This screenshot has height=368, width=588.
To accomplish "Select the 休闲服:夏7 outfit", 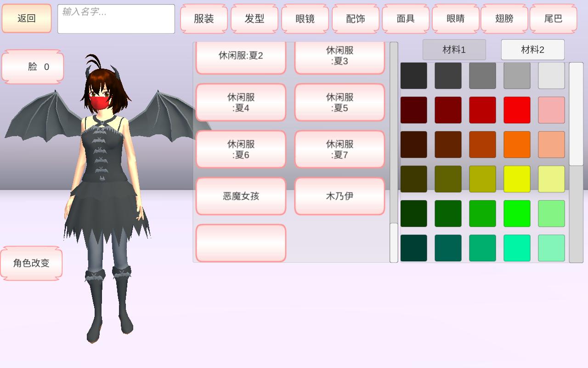I will pos(339,149).
